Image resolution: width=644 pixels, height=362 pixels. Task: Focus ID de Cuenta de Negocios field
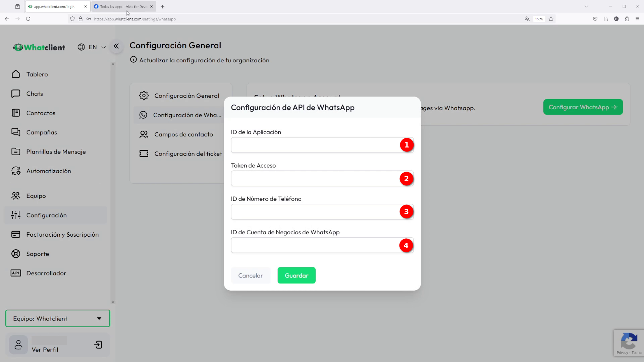click(322, 245)
